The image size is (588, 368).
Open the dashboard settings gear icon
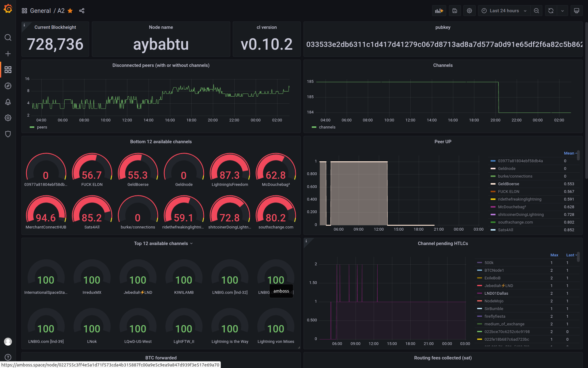pos(469,11)
